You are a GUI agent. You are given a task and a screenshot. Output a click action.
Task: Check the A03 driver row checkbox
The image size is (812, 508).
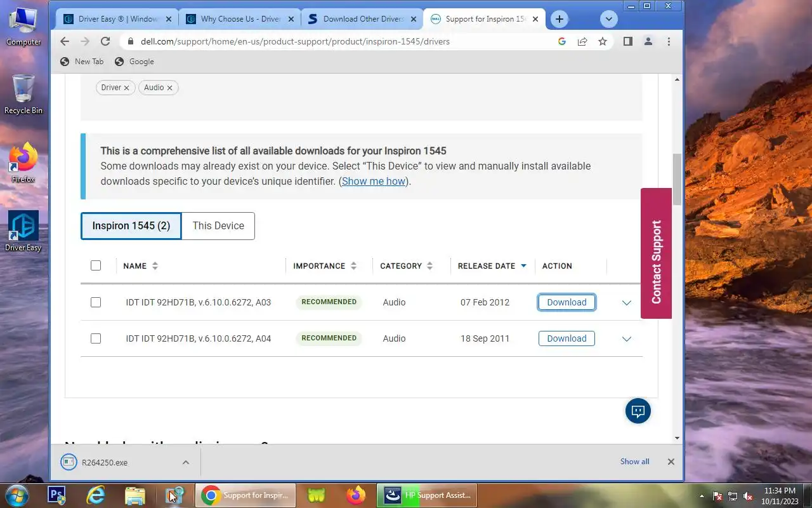coord(96,302)
